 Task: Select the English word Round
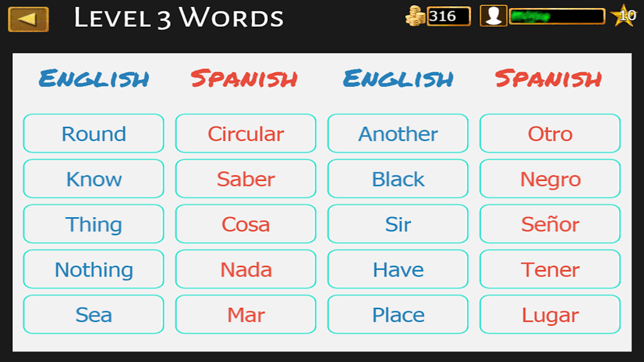(93, 133)
